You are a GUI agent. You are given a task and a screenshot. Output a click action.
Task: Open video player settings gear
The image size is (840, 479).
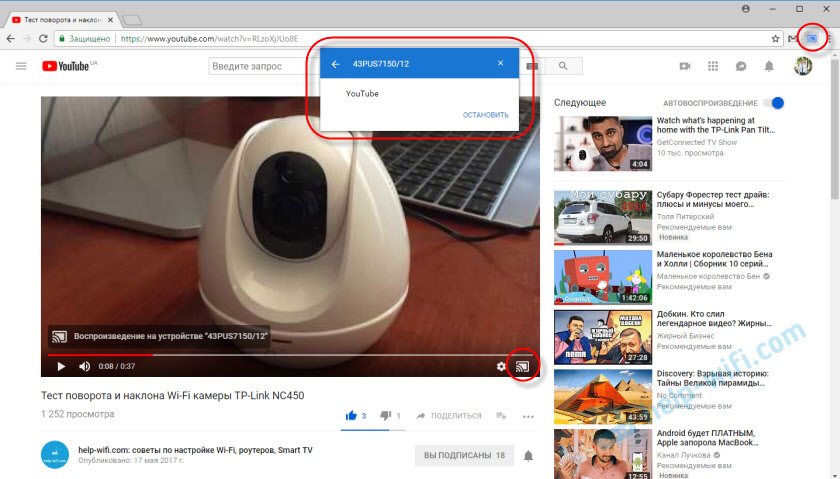[501, 366]
